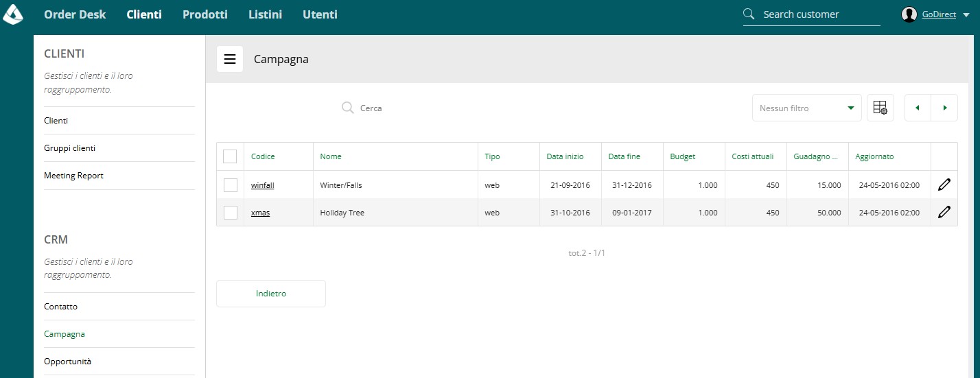Sort table by Data inizio column
980x378 pixels.
(x=565, y=156)
